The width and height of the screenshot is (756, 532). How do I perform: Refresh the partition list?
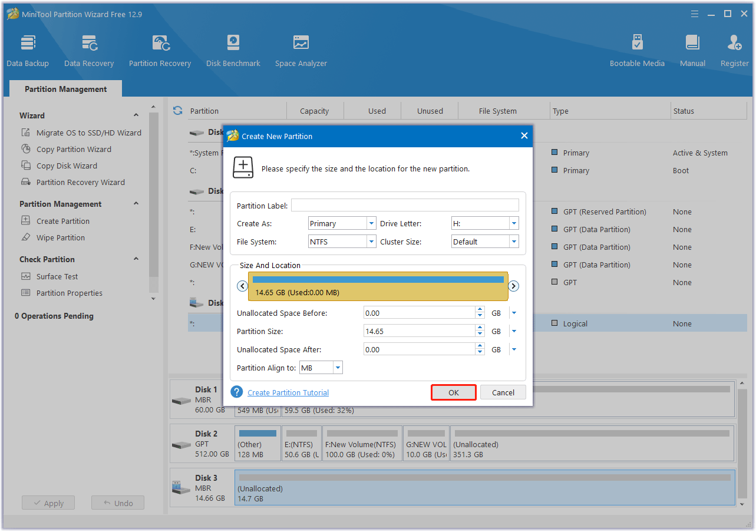[x=177, y=111]
